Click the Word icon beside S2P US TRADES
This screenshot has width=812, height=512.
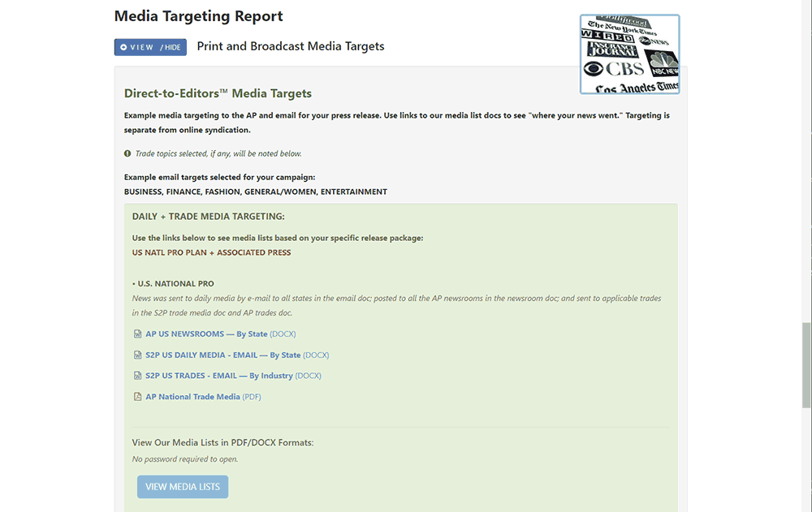pyautogui.click(x=137, y=376)
